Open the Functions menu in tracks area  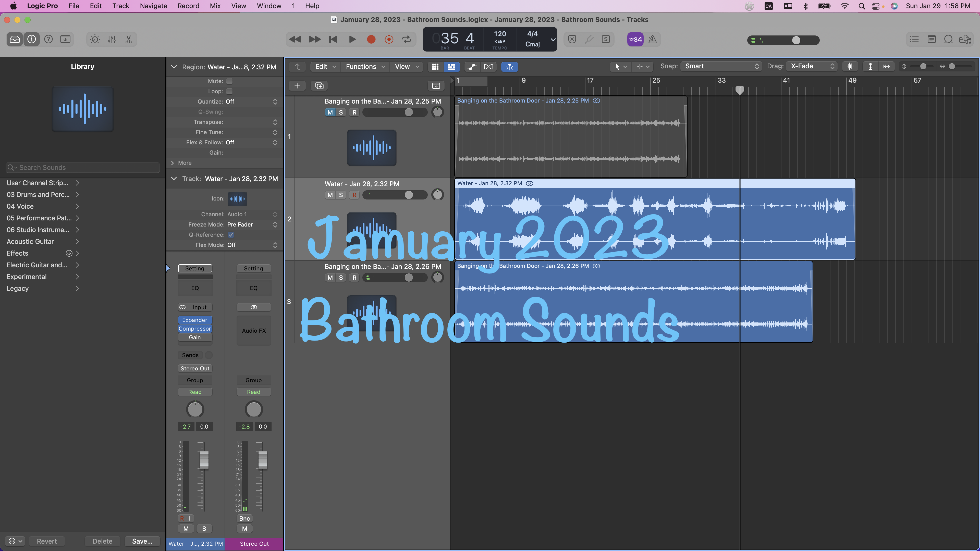[366, 67]
